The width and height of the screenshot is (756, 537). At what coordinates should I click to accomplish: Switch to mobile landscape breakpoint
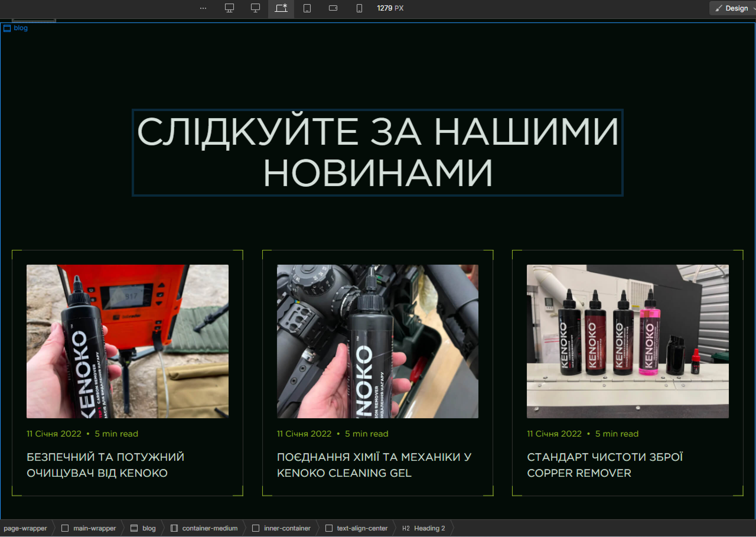333,8
